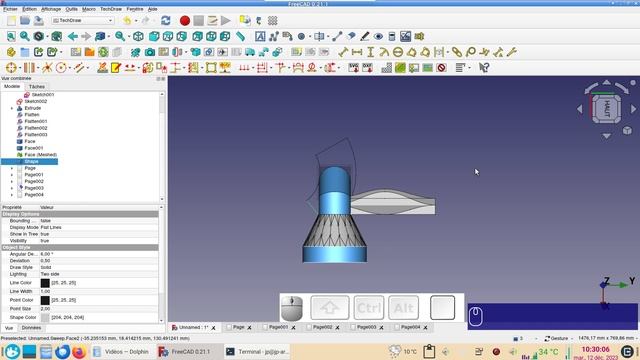This screenshot has height=360, width=640.
Task: Click the diameter dimension circle icon
Action: click(x=398, y=52)
